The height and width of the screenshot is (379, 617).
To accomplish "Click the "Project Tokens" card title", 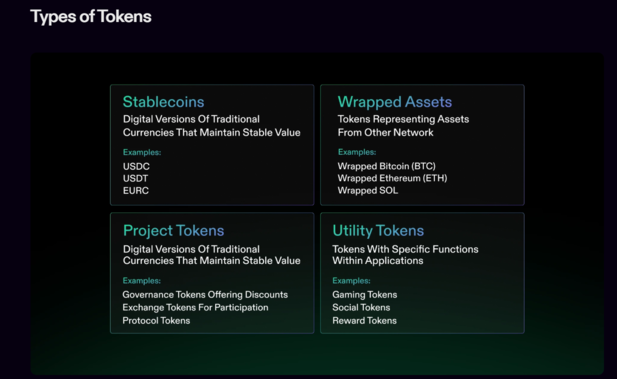I will click(x=174, y=230).
